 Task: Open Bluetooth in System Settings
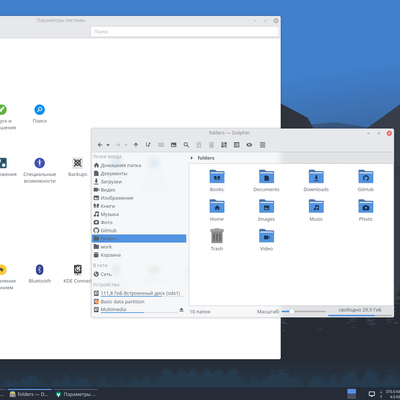(39, 274)
